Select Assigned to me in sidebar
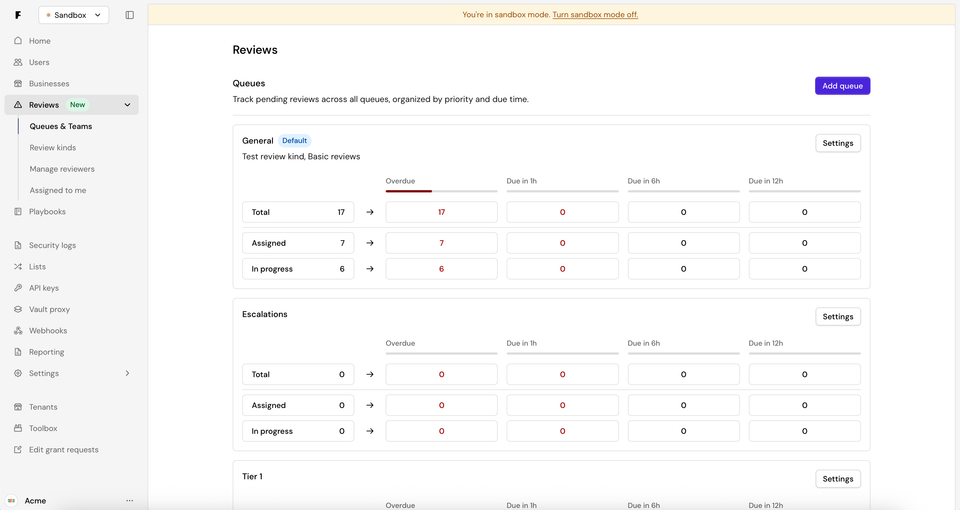This screenshot has width=960, height=510. pos(58,190)
